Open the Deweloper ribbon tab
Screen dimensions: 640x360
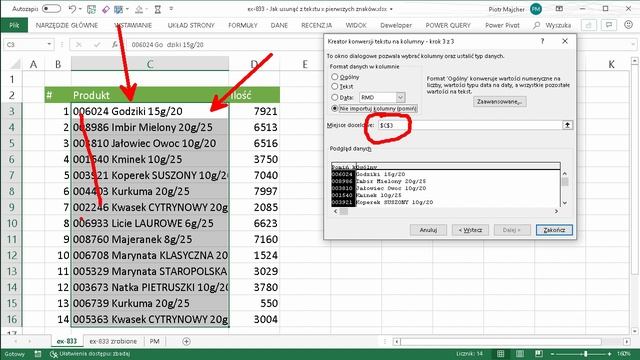396,25
